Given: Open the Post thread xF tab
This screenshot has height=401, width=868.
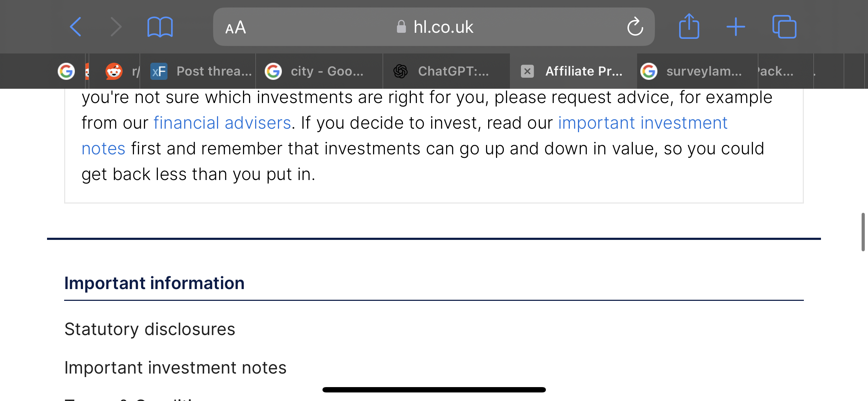Looking at the screenshot, I should coord(198,71).
